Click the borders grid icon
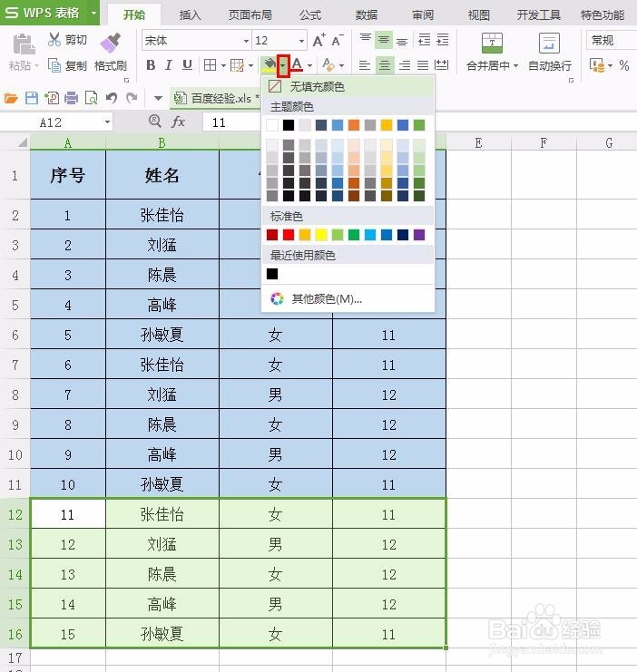Image resolution: width=637 pixels, height=672 pixels. point(211,65)
